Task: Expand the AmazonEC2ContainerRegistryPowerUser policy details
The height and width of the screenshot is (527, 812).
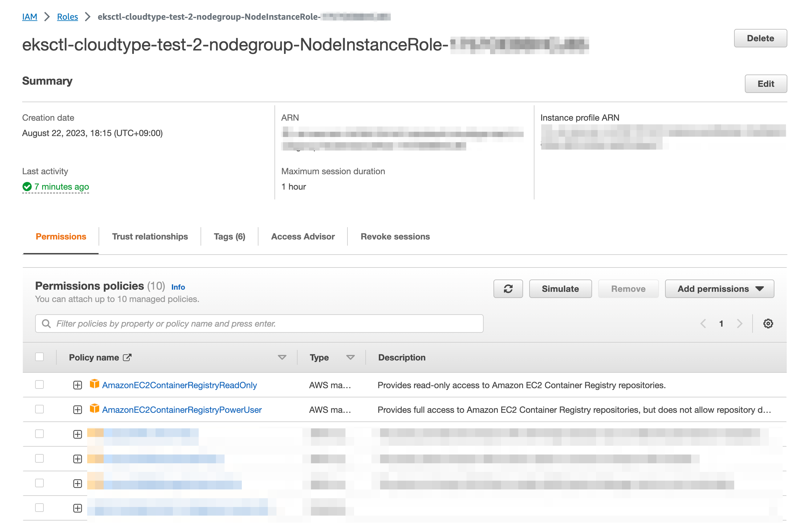Action: pyautogui.click(x=77, y=409)
